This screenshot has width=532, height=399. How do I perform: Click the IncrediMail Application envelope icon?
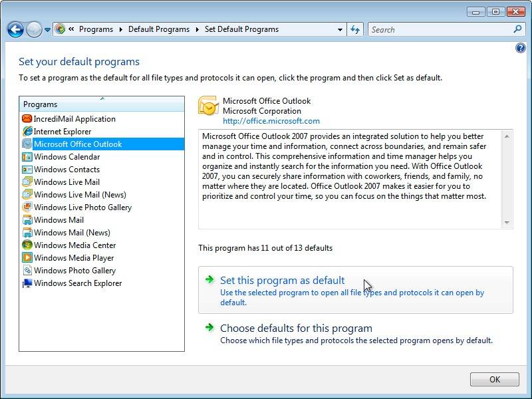coord(27,119)
